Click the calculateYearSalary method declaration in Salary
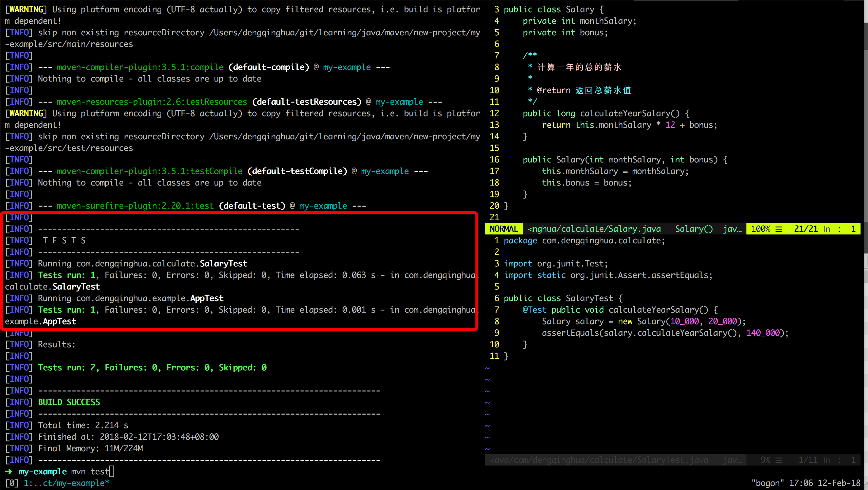 click(625, 113)
